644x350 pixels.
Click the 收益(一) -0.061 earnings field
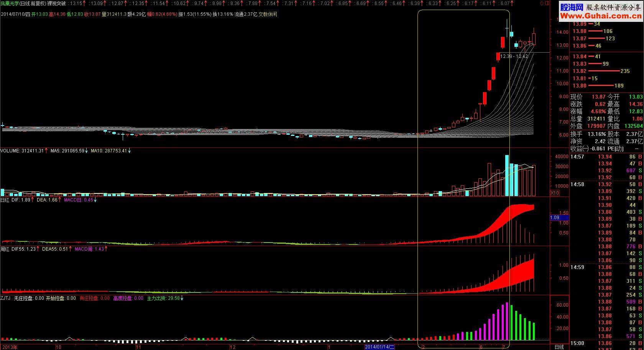click(x=588, y=149)
